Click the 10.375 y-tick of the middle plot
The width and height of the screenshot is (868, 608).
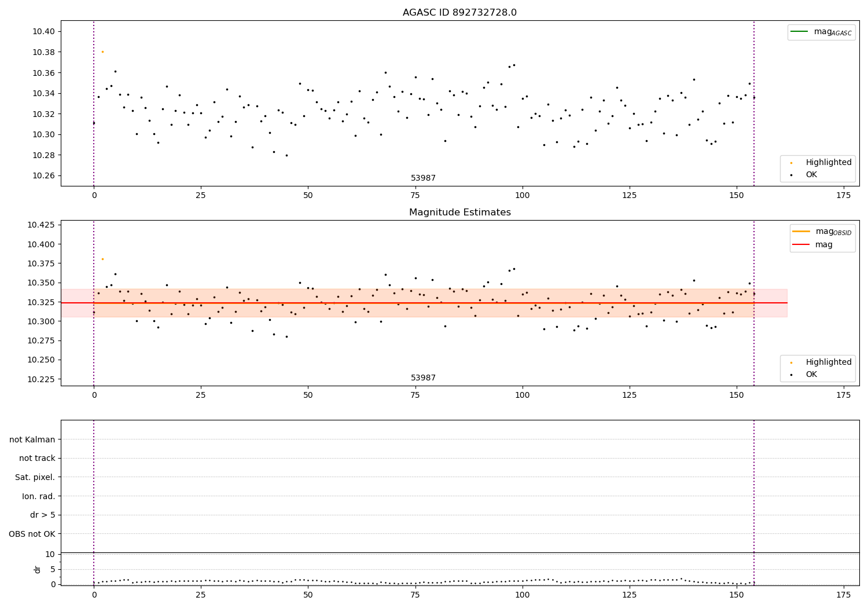pyautogui.click(x=42, y=263)
